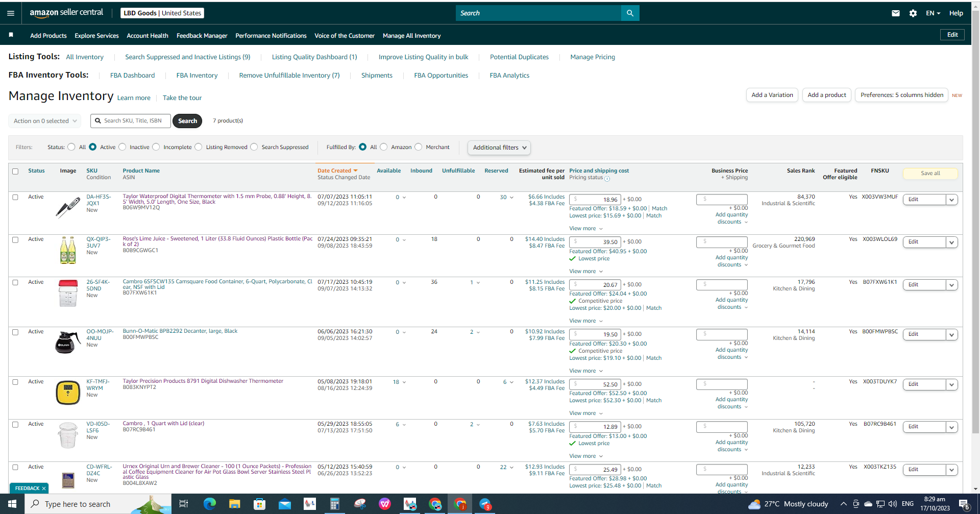This screenshot has width=980, height=514.
Task: Expand the Additional filters dropdown
Action: point(499,148)
